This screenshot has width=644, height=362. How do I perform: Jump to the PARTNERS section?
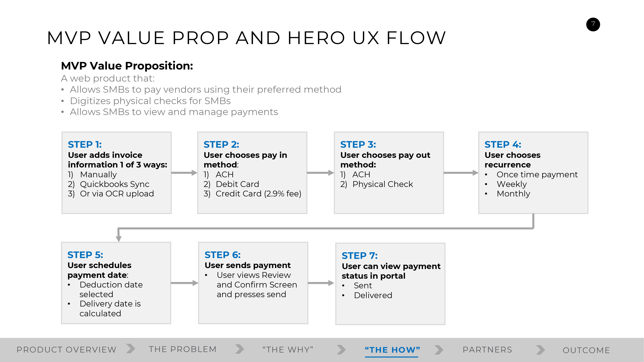tap(487, 349)
